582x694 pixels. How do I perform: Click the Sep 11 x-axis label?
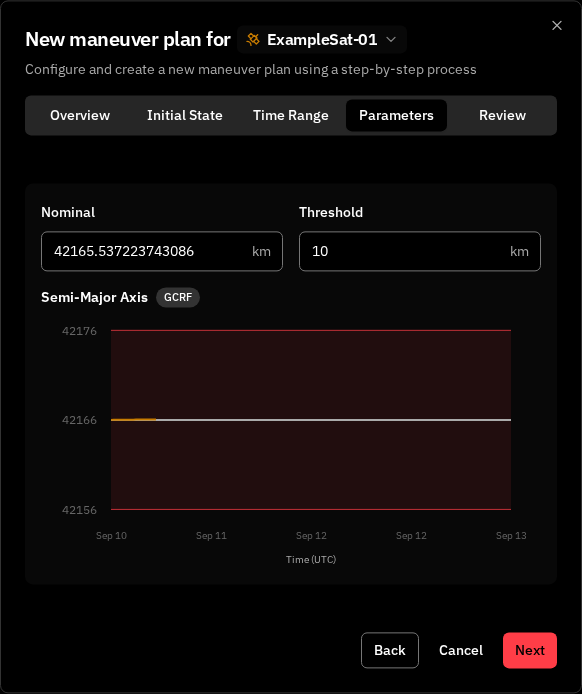tap(211, 536)
